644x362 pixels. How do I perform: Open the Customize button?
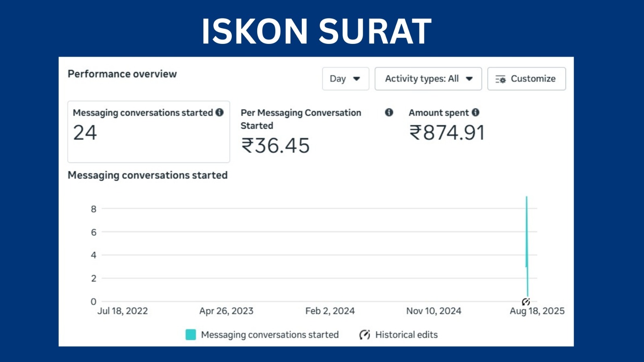[526, 79]
